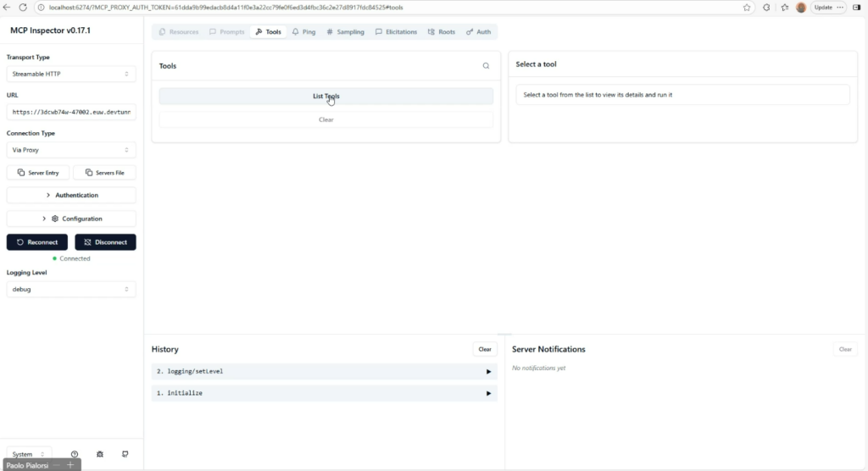Click the browser extensions puzzle icon

coord(766,7)
